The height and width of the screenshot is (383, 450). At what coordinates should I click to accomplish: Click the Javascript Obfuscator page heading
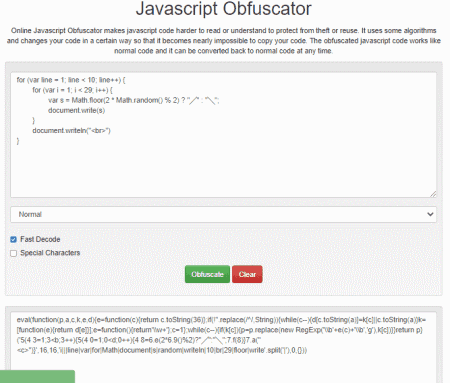223,8
